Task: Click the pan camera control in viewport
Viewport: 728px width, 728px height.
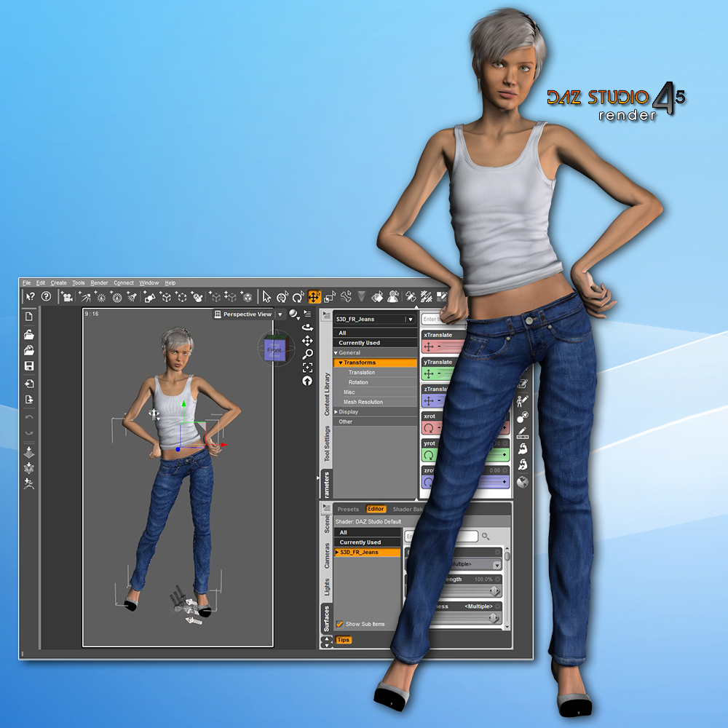Action: click(307, 341)
